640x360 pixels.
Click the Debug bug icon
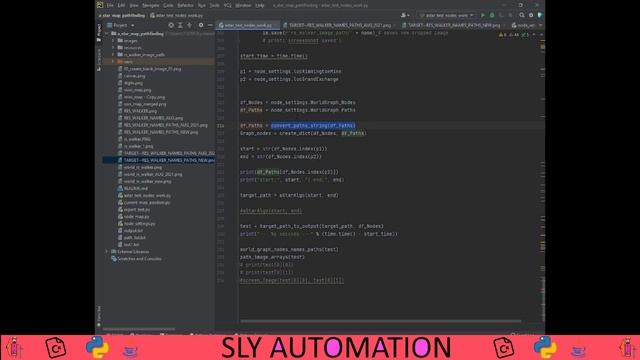point(492,15)
